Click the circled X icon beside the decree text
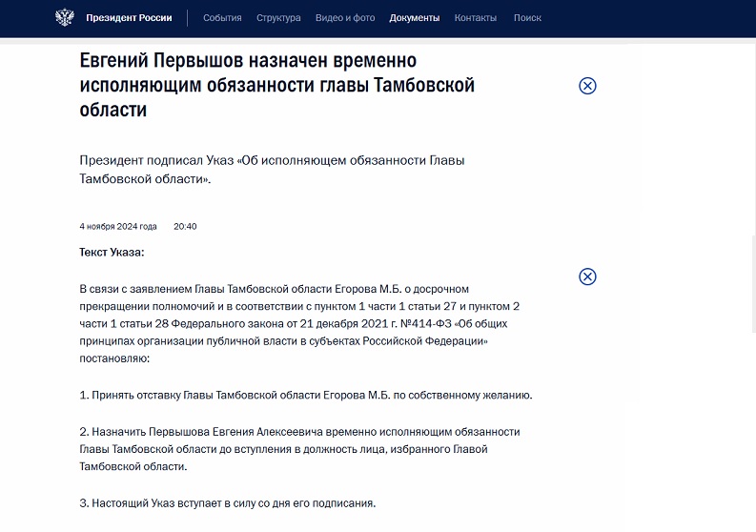This screenshot has width=756, height=532. point(588,276)
